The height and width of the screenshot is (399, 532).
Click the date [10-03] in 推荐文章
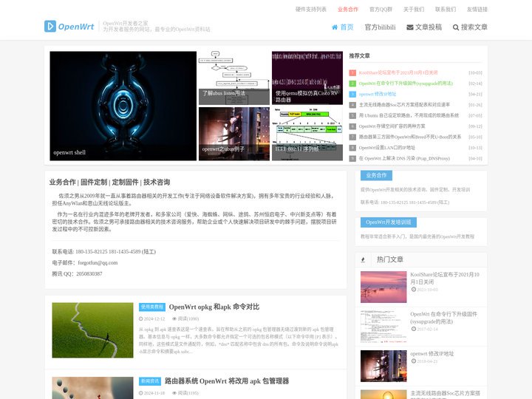point(475,72)
